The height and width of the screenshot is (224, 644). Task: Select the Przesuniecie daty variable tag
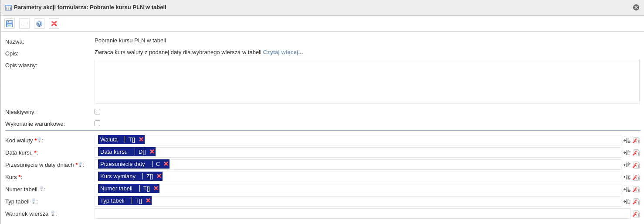(122, 164)
